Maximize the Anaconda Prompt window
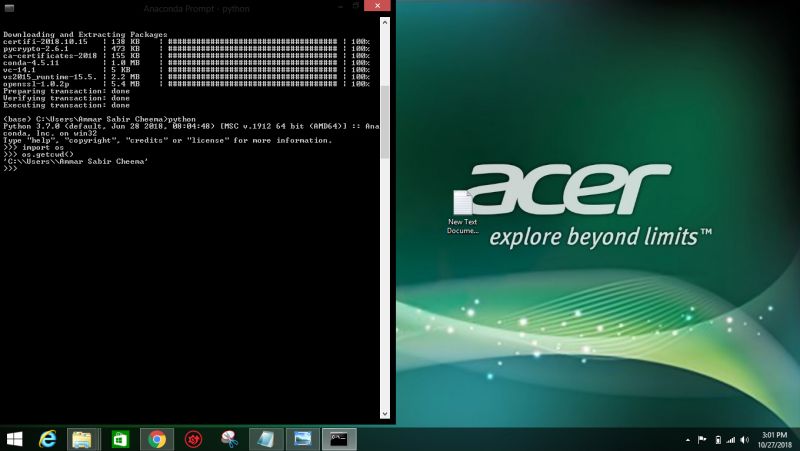 pyautogui.click(x=356, y=6)
